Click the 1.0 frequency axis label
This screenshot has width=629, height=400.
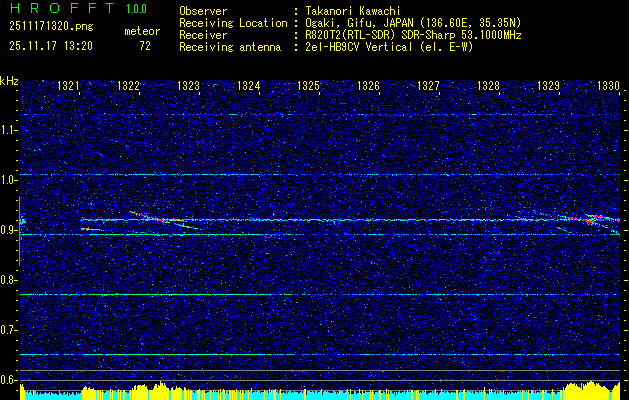click(8, 180)
